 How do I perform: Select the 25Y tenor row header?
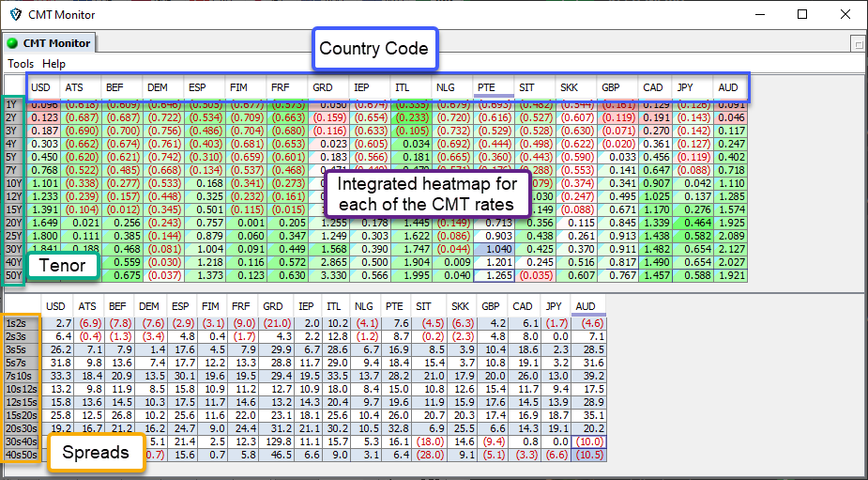pos(14,236)
